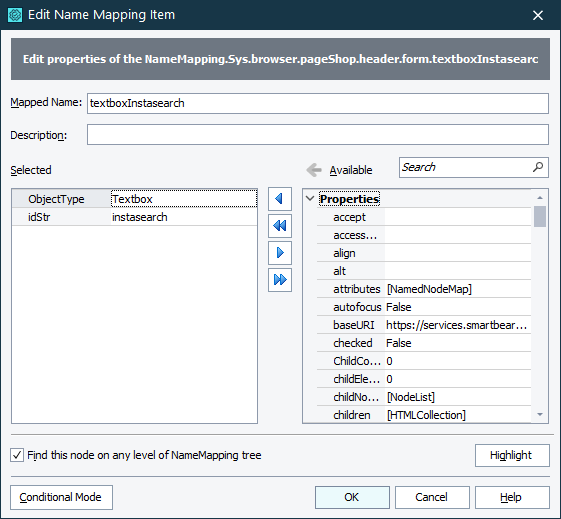The width and height of the screenshot is (561, 519).
Task: Click the scrollbar down arrow in Available list
Action: point(540,415)
